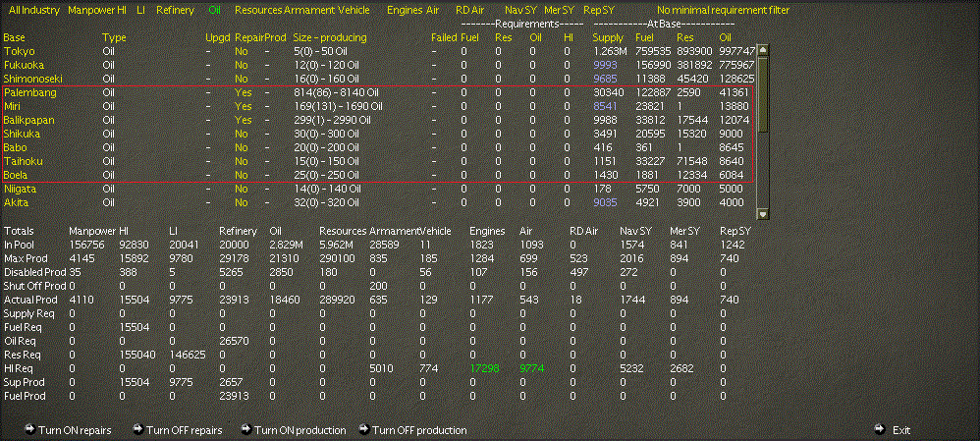Viewport: 980px width, 441px height.
Task: Enable repairs at Shikuka
Action: click(x=242, y=134)
